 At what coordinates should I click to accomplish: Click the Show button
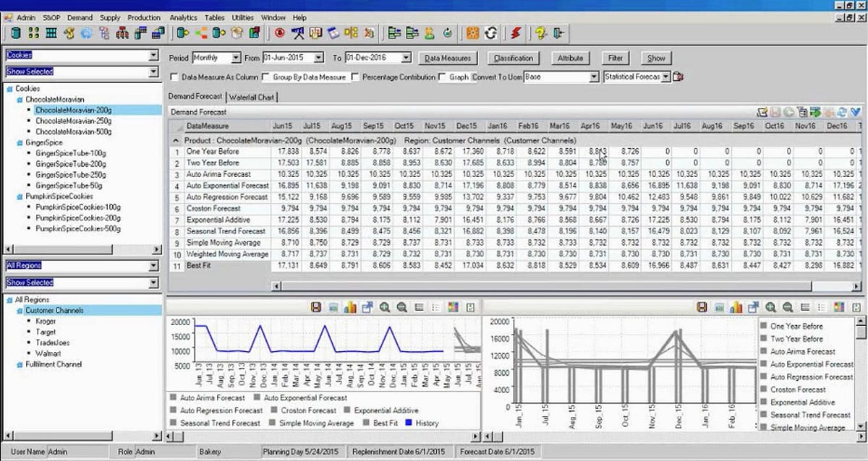pyautogui.click(x=656, y=58)
